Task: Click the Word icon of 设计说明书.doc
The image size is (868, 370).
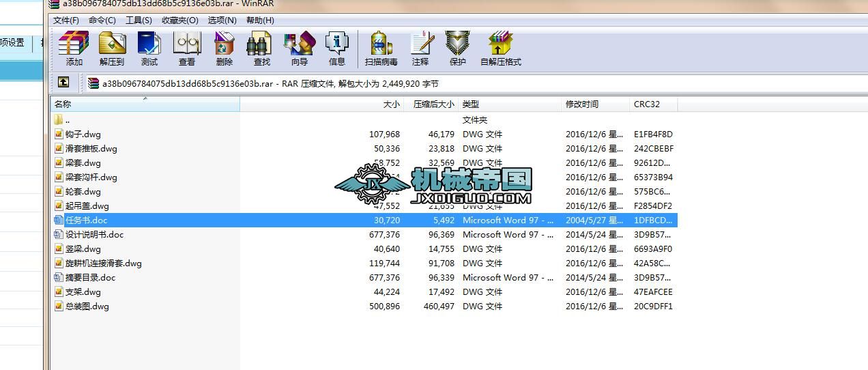Action: [59, 234]
